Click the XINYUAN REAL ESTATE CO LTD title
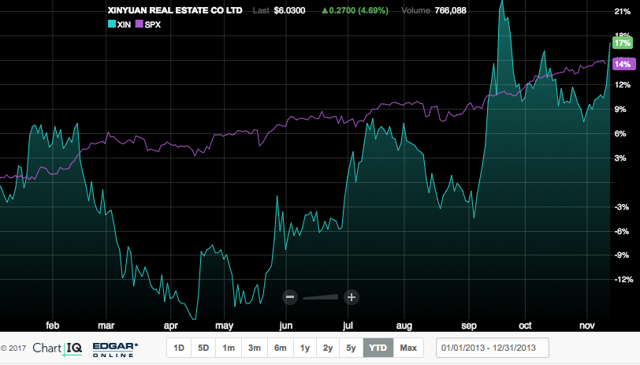 click(175, 11)
